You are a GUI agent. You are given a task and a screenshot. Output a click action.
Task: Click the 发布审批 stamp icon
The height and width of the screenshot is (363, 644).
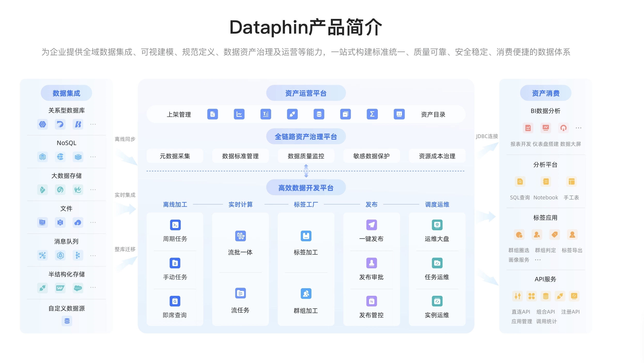coord(372,263)
